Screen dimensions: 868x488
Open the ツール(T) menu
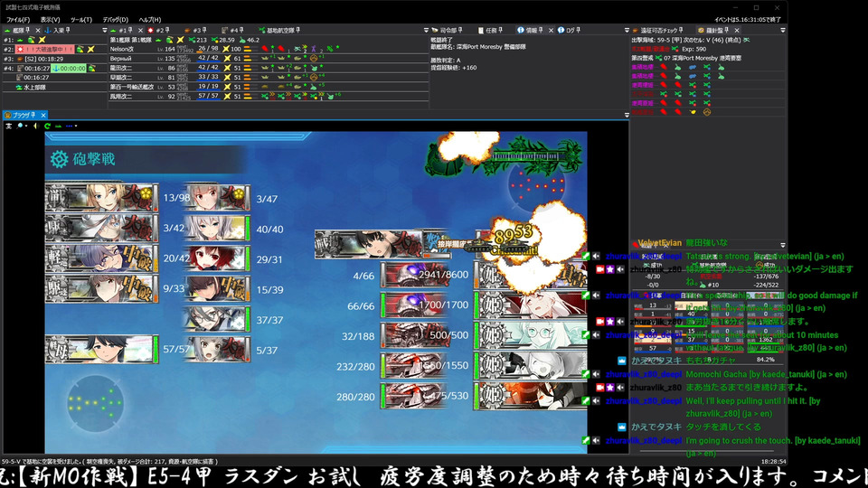click(80, 19)
